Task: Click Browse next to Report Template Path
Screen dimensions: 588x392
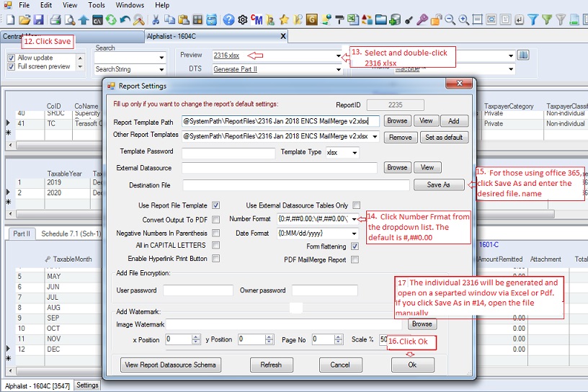Action: click(x=397, y=121)
